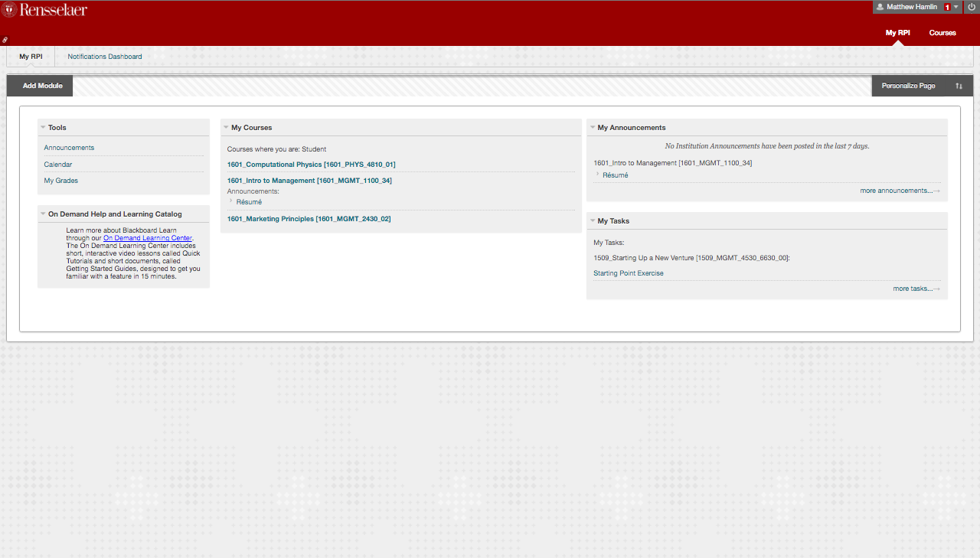Screen dimensions: 980x558
Task: Click the My Courses module title
Action: pos(252,128)
